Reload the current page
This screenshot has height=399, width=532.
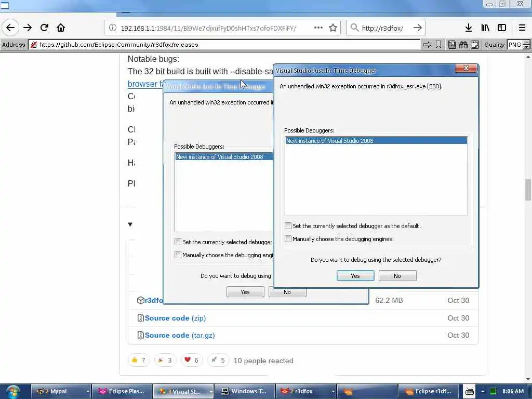pyautogui.click(x=45, y=28)
